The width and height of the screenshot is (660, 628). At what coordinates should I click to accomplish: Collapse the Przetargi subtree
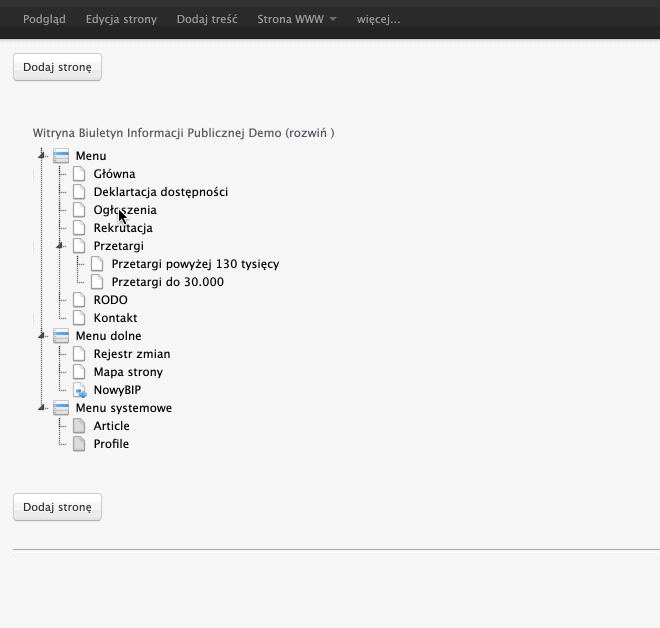60,245
